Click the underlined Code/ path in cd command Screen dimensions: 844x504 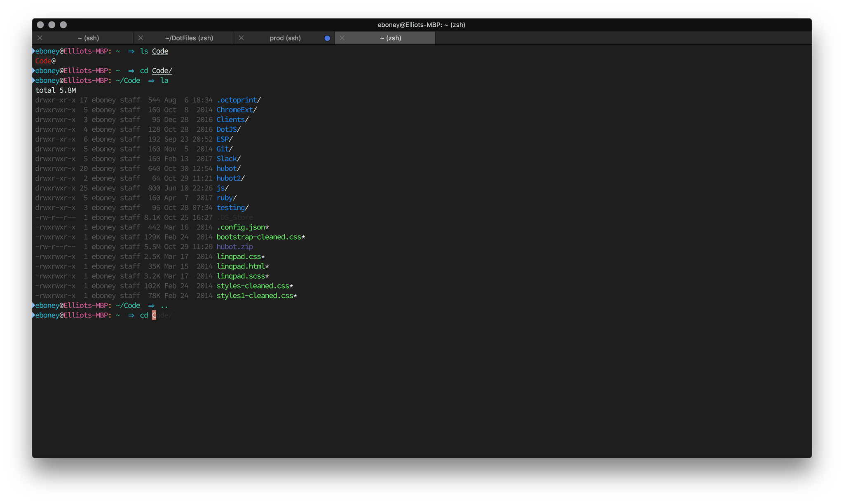162,71
